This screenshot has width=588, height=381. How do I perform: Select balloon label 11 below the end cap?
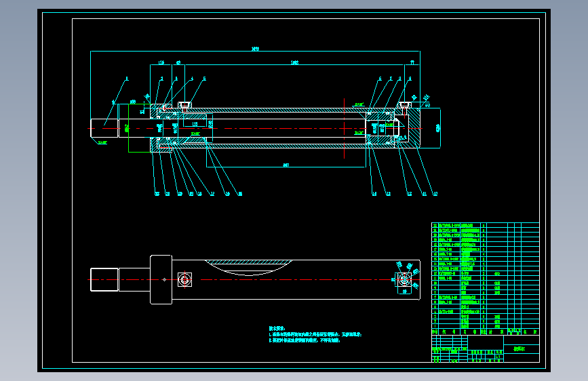click(x=424, y=194)
